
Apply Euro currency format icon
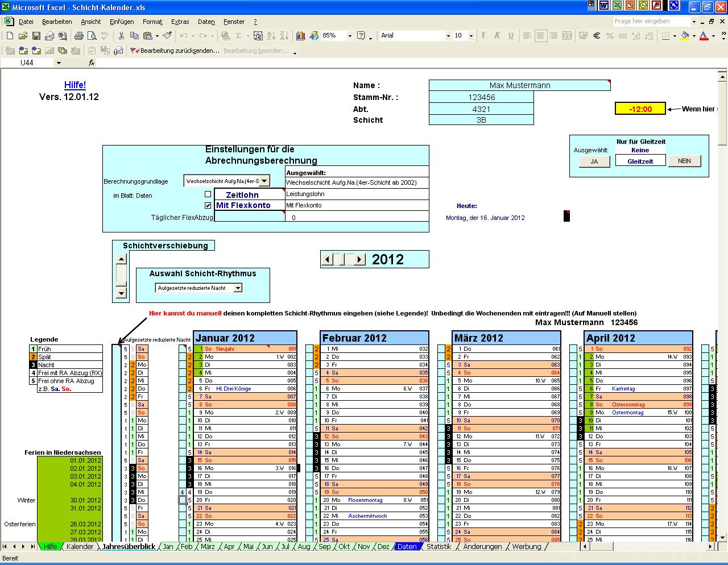point(597,35)
